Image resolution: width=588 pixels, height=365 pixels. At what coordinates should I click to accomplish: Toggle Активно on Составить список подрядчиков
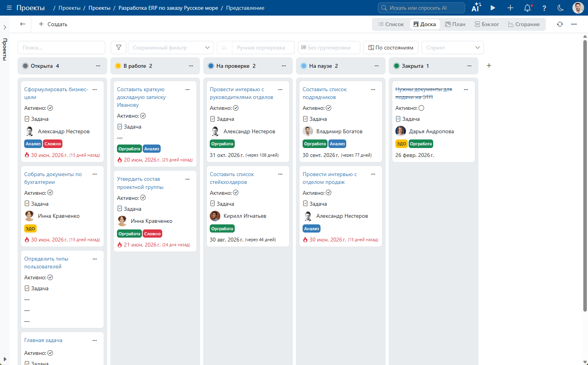329,108
